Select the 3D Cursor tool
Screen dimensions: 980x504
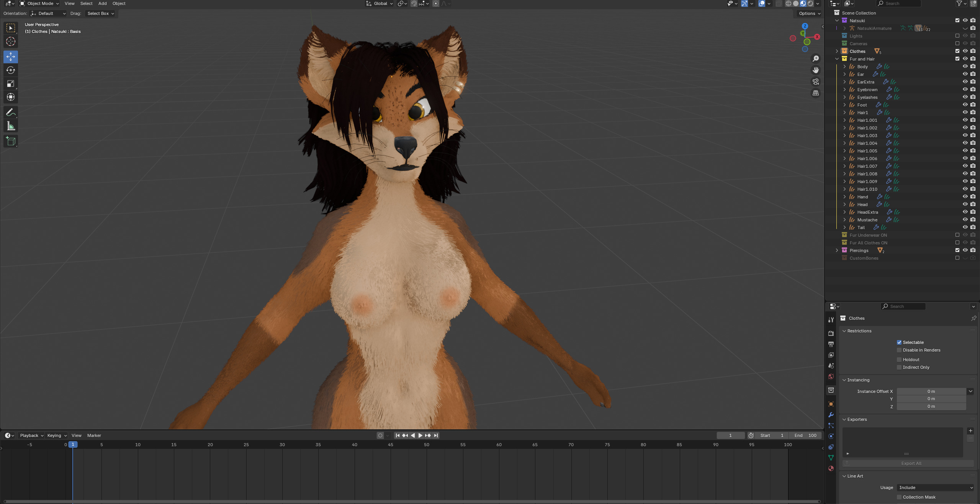click(x=11, y=41)
